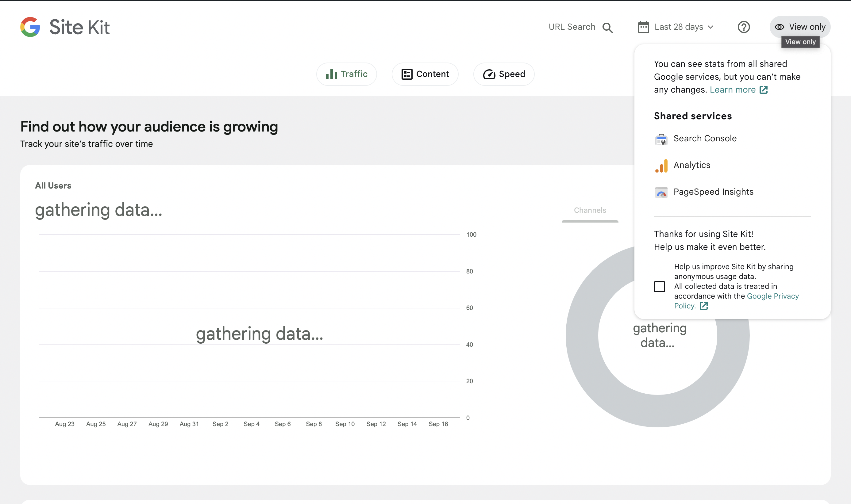Viewport: 851px width, 504px height.
Task: Open the help question mark icon
Action: pyautogui.click(x=744, y=27)
